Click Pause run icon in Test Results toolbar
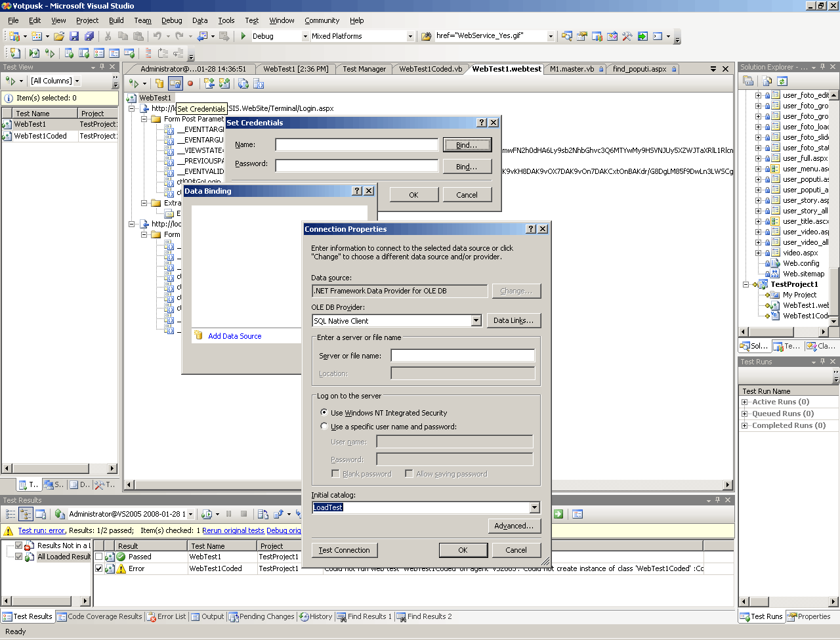This screenshot has height=640, width=840. [x=229, y=514]
